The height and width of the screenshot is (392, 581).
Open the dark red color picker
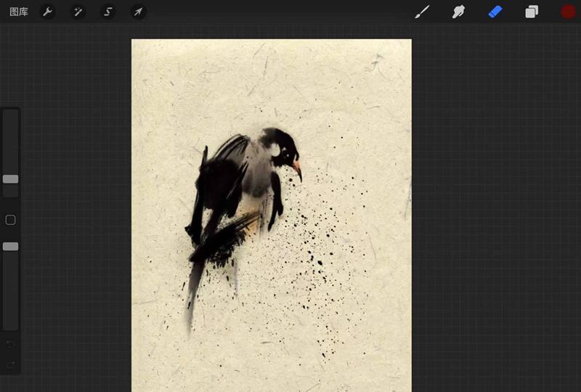tap(568, 12)
